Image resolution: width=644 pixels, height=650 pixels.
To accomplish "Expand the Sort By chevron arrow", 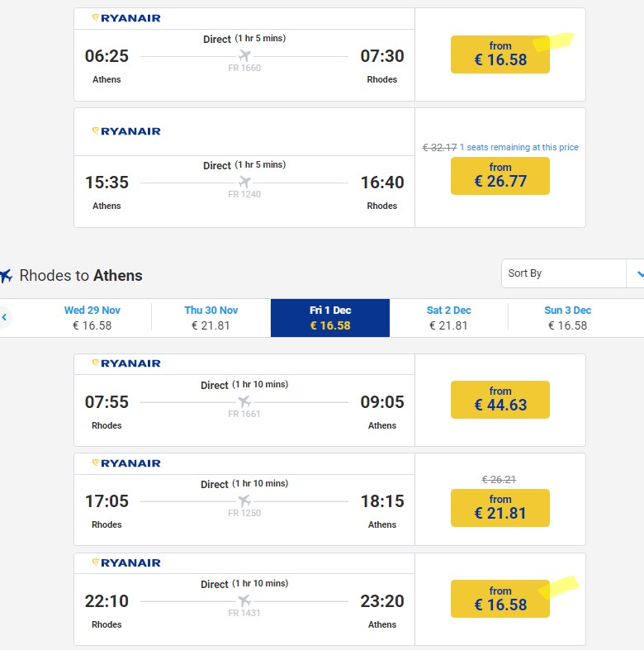I will click(637, 273).
